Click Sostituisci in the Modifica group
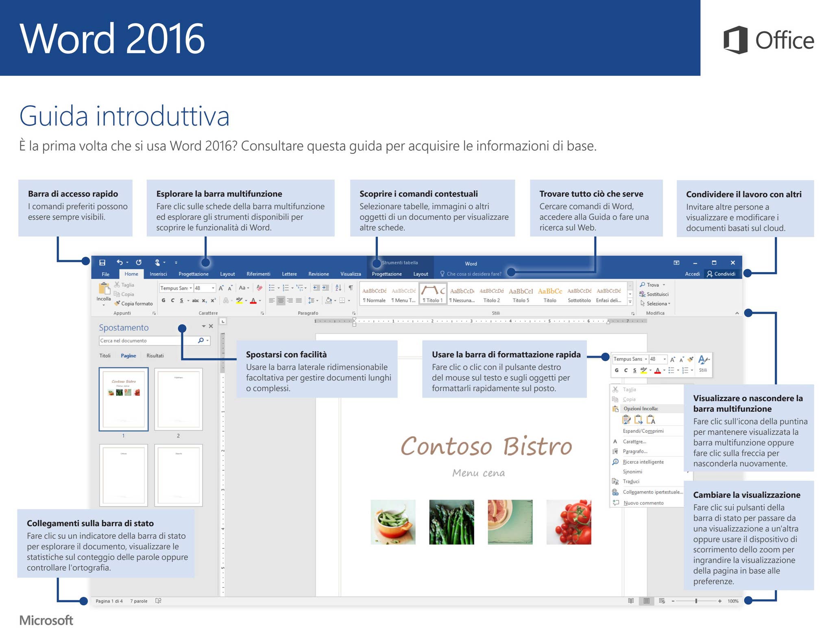The image size is (833, 644). (x=654, y=294)
